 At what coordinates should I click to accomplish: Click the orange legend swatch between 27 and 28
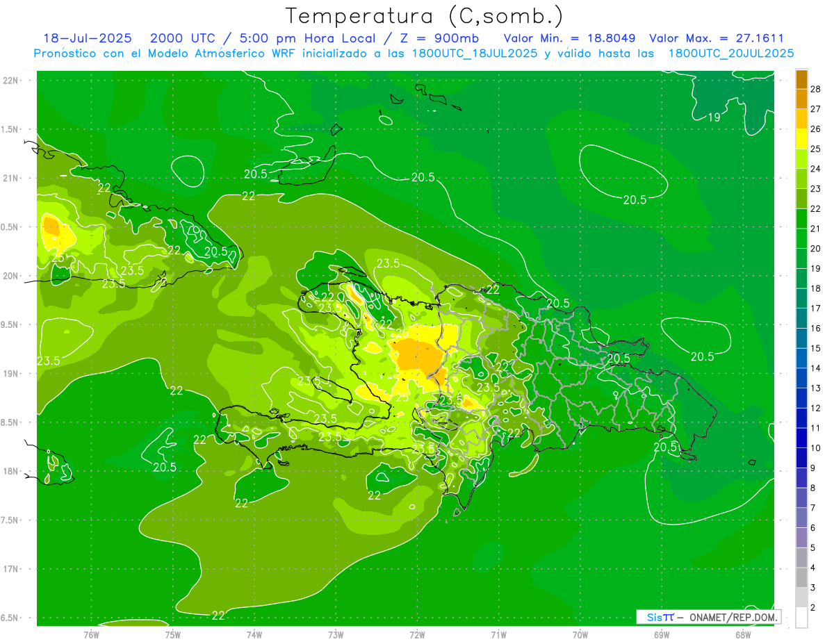tap(801, 99)
